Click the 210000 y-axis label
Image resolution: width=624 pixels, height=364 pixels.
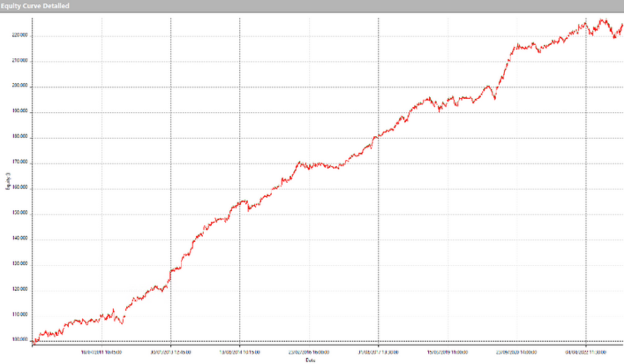pyautogui.click(x=20, y=61)
